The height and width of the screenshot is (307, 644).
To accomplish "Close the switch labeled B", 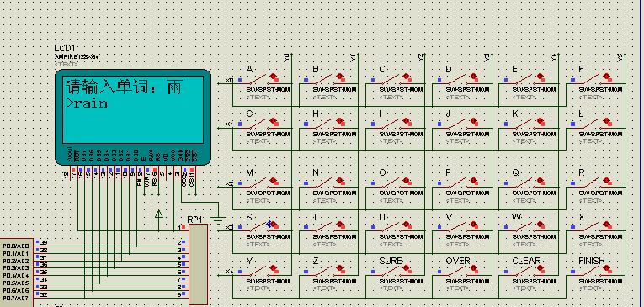I will tap(323, 78).
